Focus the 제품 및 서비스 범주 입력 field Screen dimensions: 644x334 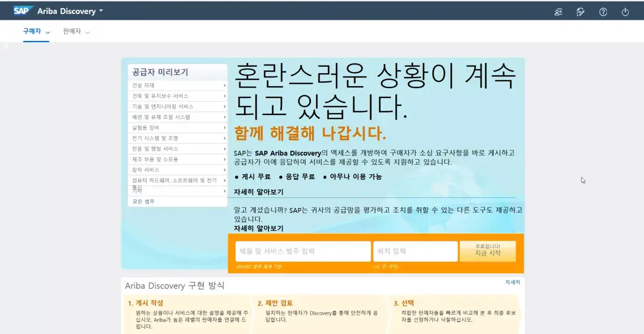[303, 251]
